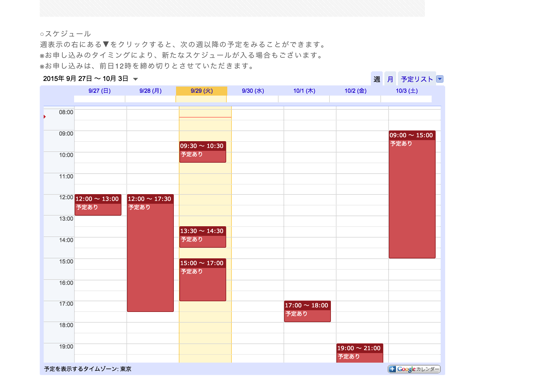Click the ○スケジュール heading text
The width and height of the screenshot is (548, 381).
(65, 34)
